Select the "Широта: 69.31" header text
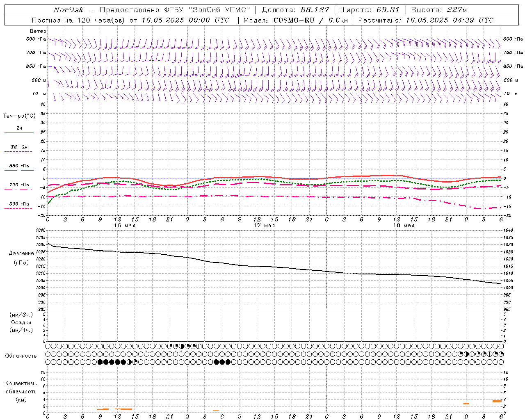The height and width of the screenshot is (420, 525). click(370, 10)
